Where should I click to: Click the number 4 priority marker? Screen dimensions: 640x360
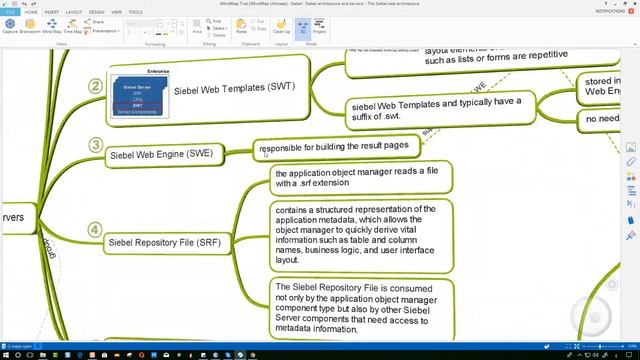95,230
